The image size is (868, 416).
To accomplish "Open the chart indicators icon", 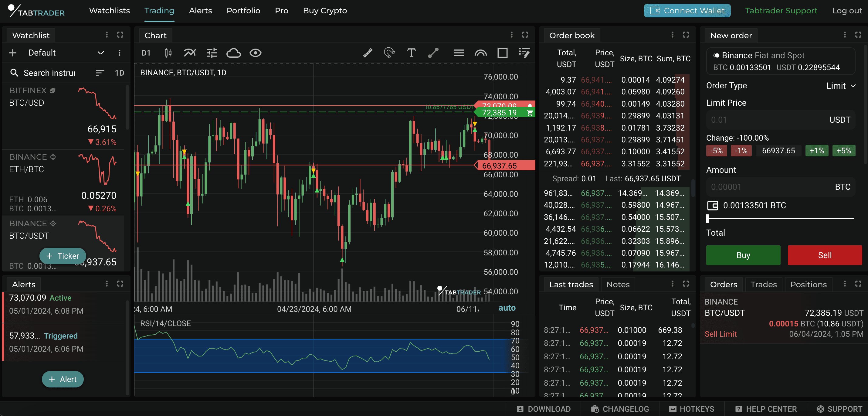I will pyautogui.click(x=190, y=53).
